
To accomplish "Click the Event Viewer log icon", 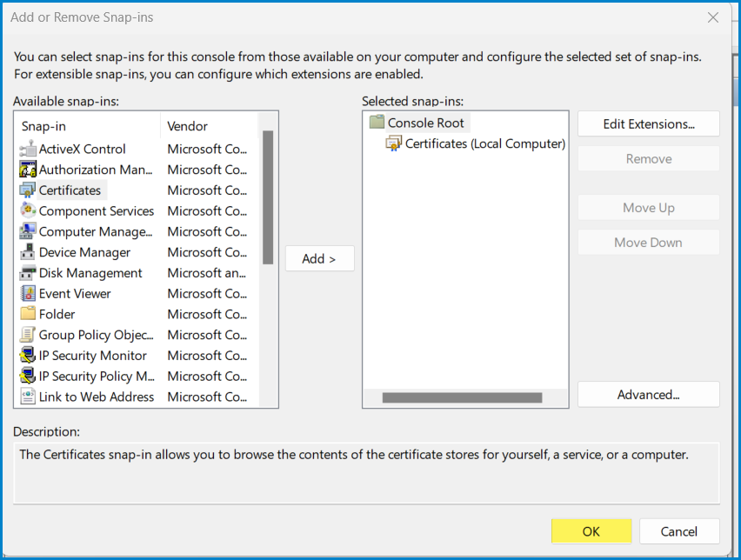I will click(x=28, y=293).
